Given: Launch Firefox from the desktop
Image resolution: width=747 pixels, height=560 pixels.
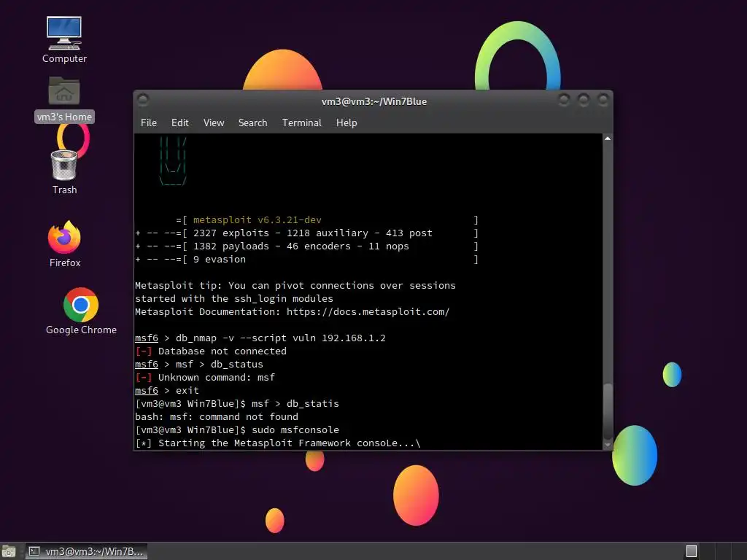Looking at the screenshot, I should (65, 244).
